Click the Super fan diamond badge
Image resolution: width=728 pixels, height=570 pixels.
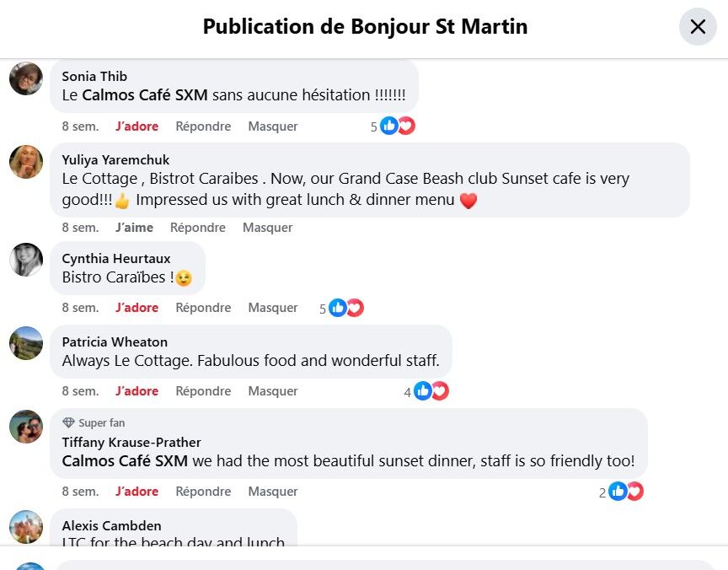tap(68, 423)
